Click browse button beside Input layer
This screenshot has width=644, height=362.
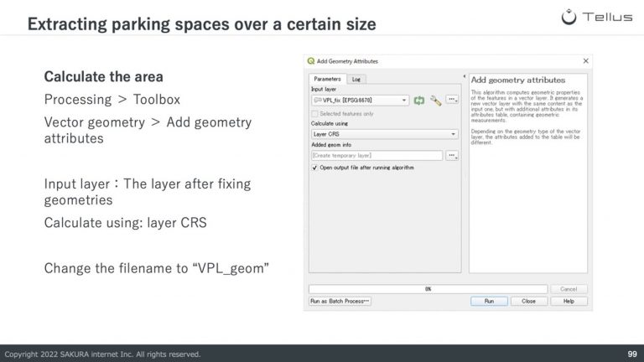[452, 100]
